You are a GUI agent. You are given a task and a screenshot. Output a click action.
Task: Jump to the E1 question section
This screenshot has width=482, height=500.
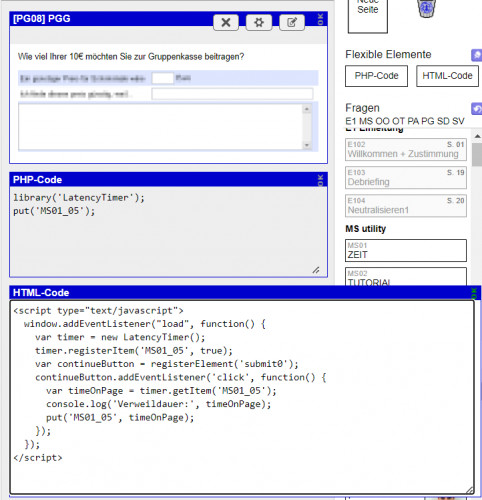(x=351, y=121)
